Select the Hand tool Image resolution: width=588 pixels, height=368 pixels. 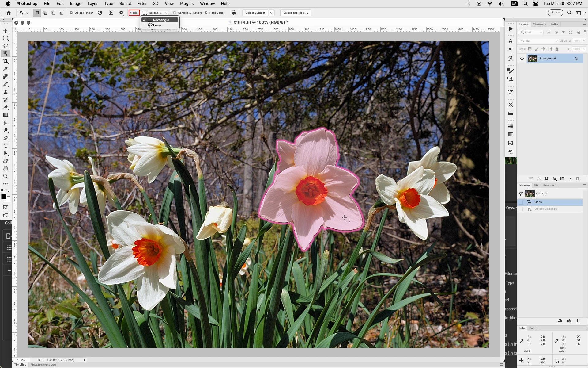[x=6, y=169]
